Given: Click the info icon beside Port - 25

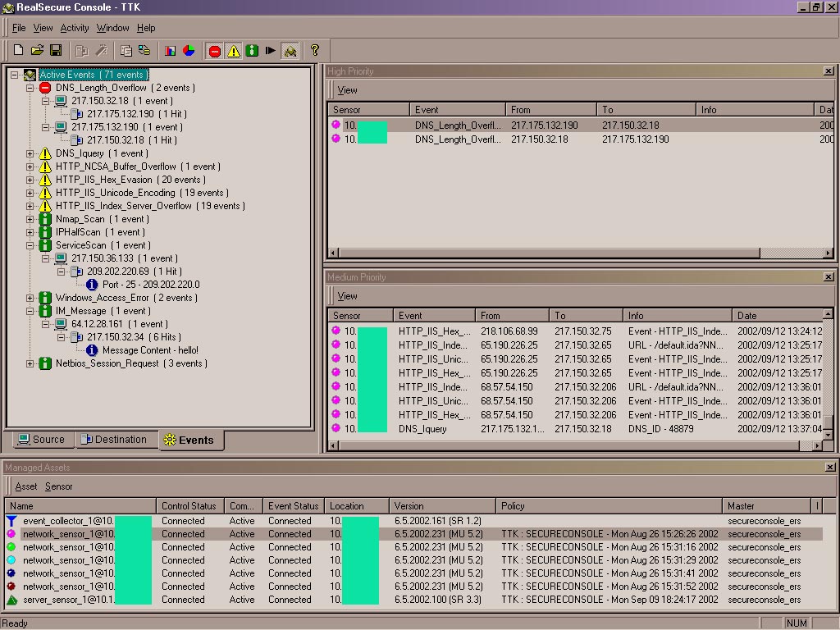Looking at the screenshot, I should tap(92, 285).
